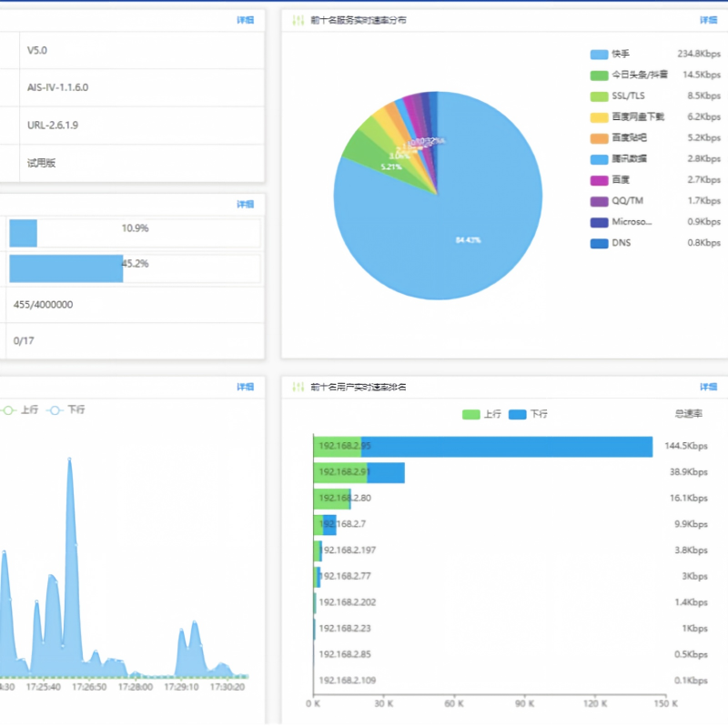Image resolution: width=728 pixels, height=728 pixels.
Task: Click the 192.168.2.197 user label
Action: tap(348, 550)
